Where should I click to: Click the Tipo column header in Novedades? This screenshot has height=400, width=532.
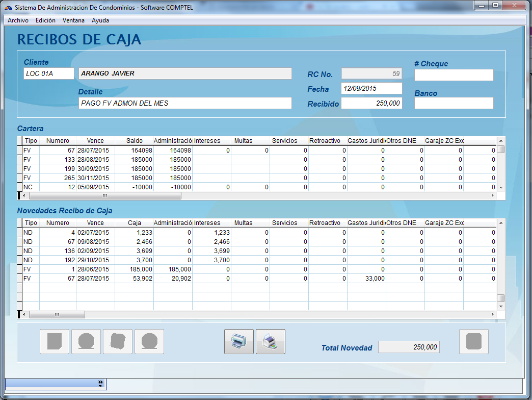(31, 223)
